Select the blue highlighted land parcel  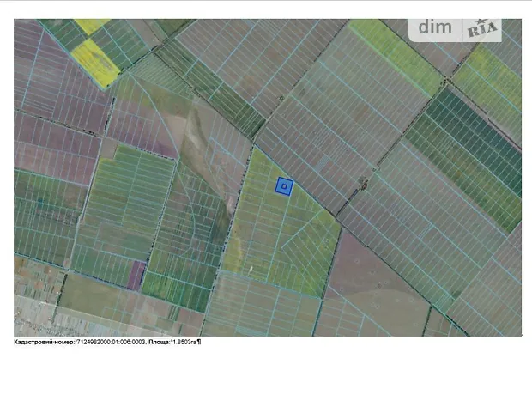pos(284,185)
